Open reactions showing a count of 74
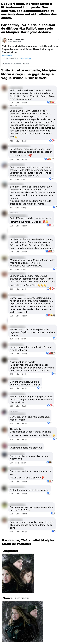The width and height of the screenshot is (59, 644). pyautogui.click(x=52, y=102)
